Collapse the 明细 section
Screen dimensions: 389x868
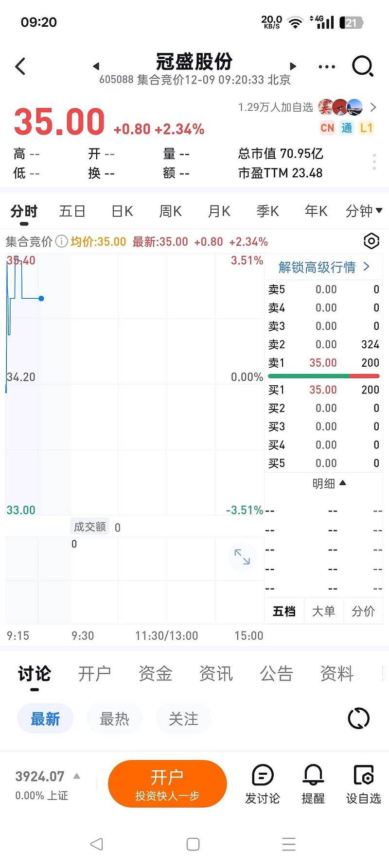tap(329, 483)
